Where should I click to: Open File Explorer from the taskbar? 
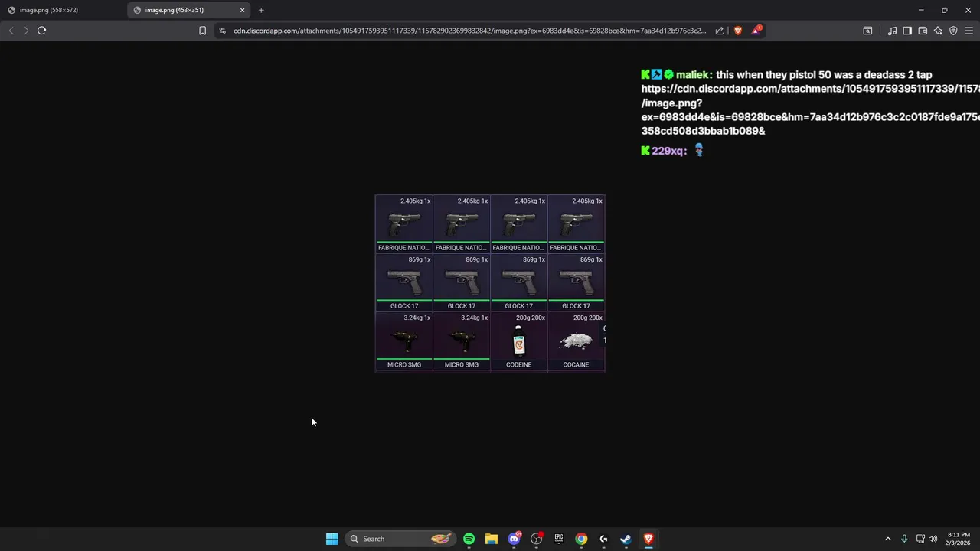(491, 539)
